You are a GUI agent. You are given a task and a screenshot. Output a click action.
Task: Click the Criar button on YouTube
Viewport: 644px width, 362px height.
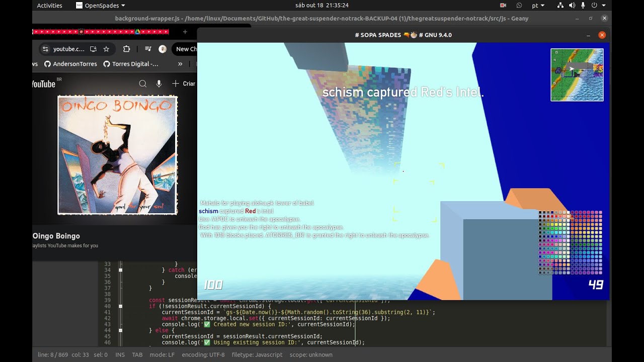pyautogui.click(x=184, y=84)
